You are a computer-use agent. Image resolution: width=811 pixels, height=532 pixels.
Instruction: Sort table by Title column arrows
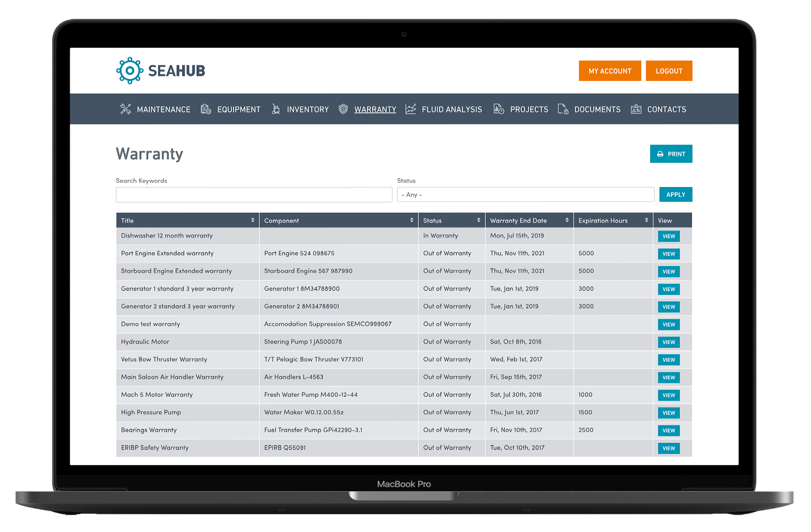253,220
